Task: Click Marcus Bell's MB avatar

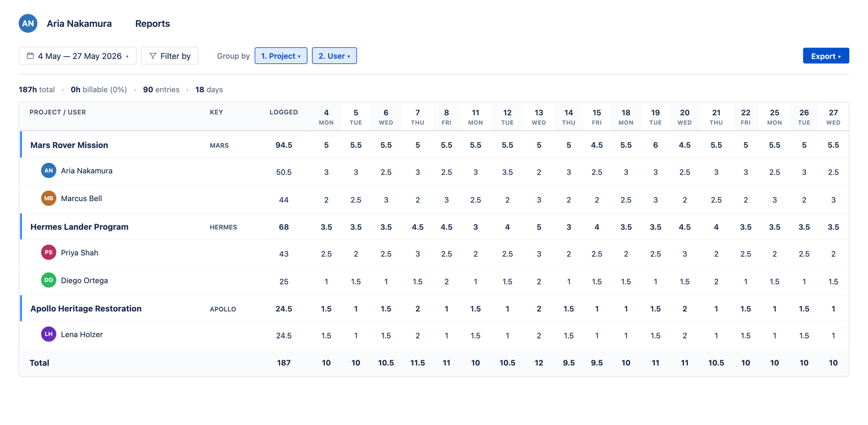Action: pyautogui.click(x=49, y=198)
